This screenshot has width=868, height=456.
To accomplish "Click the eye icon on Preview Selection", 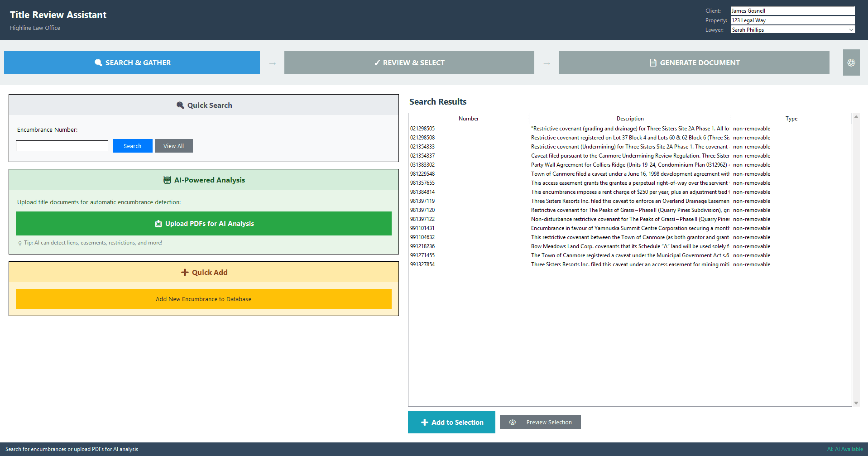I will 513,422.
